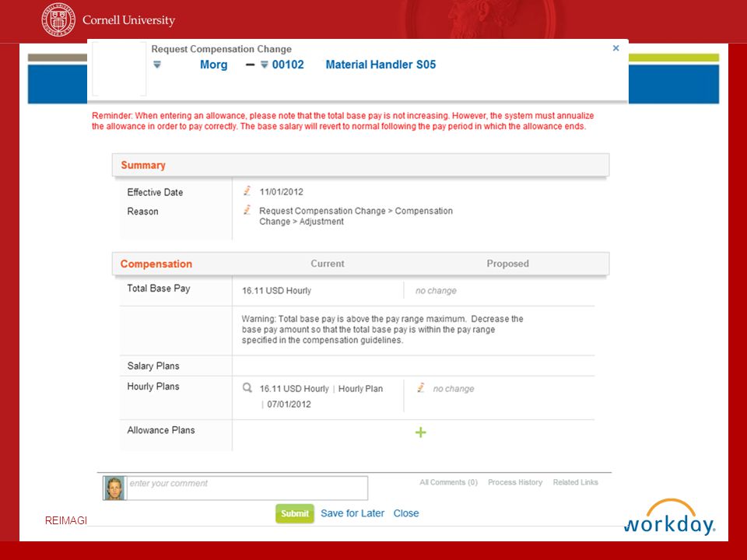The image size is (747, 560).
Task: Click the Hourly Plans 'no change' value
Action: point(454,389)
